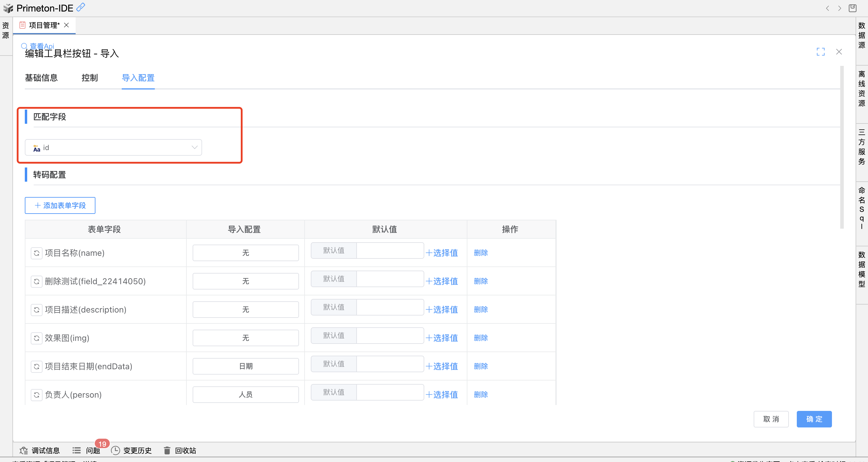Open 调试信息 debug panel icon
Viewport: 868px width, 462px height.
[x=24, y=450]
